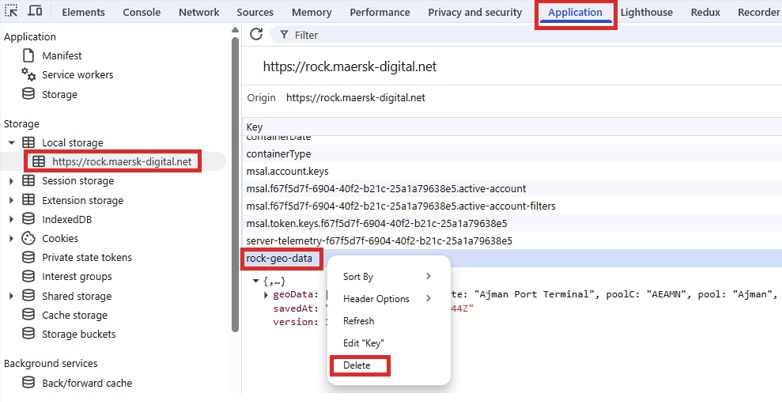The width and height of the screenshot is (782, 402).
Task: Select the Cookies storage icon
Action: (x=28, y=239)
